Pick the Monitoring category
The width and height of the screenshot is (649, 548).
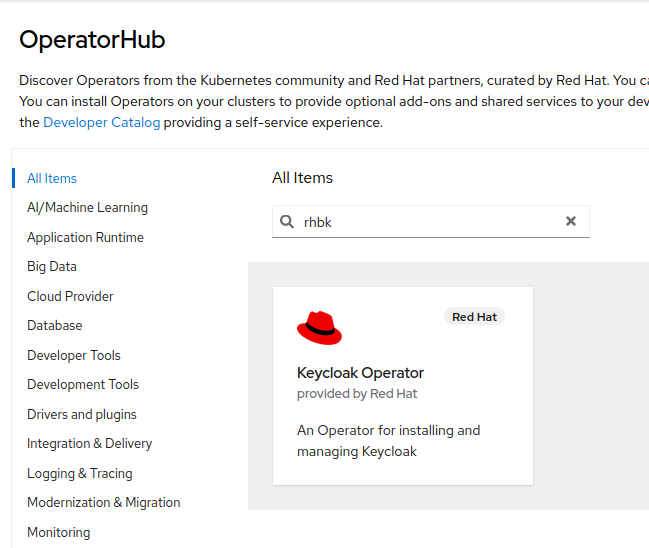58,533
